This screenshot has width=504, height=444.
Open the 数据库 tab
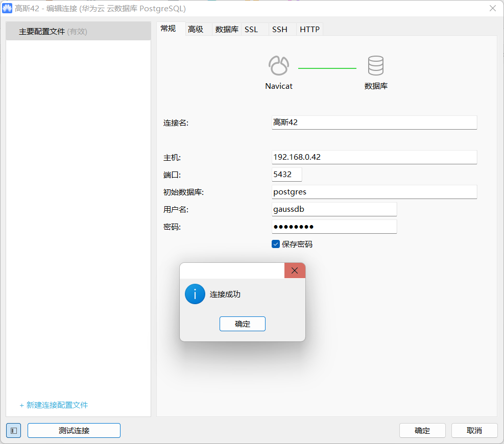(227, 29)
